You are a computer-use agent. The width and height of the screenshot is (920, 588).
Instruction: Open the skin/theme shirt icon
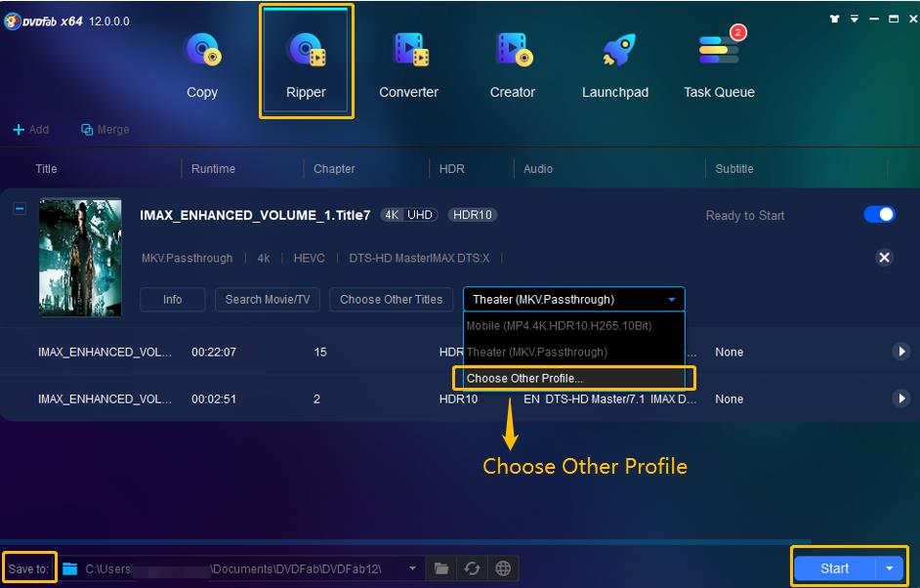click(x=834, y=19)
